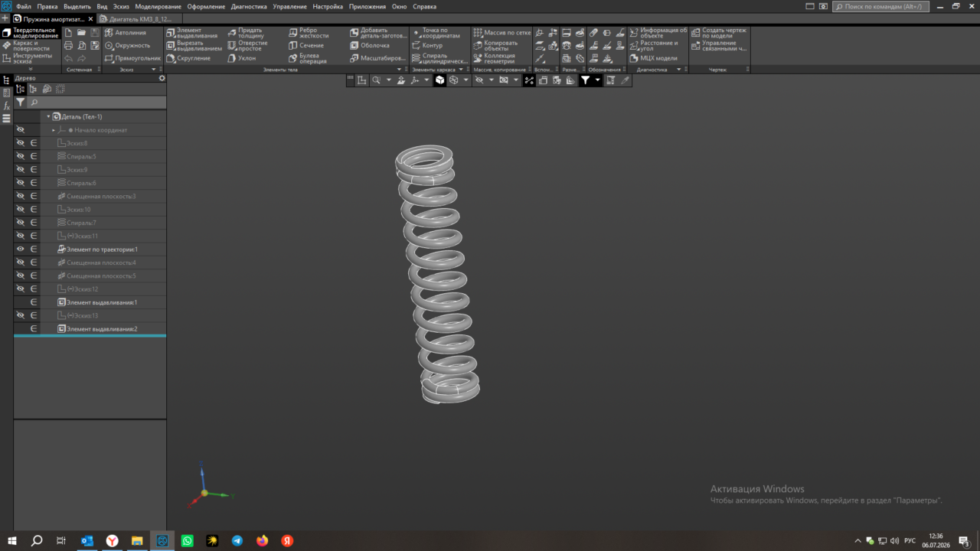This screenshot has width=980, height=551.
Task: Choose the Окружность circle tool
Action: click(127, 45)
